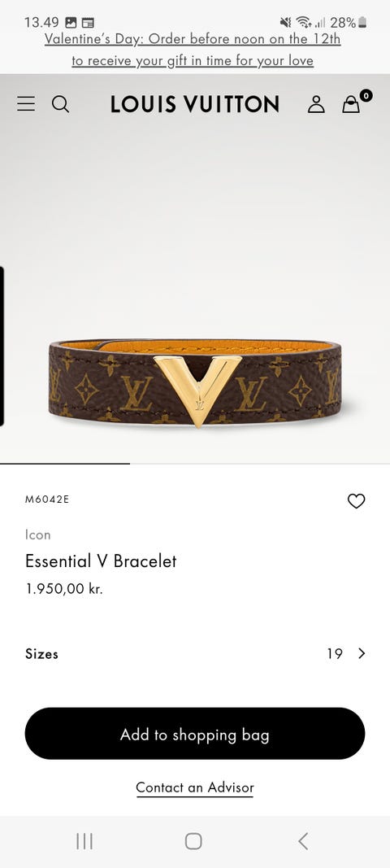Open the account profile icon
This screenshot has height=868, width=390.
click(x=316, y=104)
